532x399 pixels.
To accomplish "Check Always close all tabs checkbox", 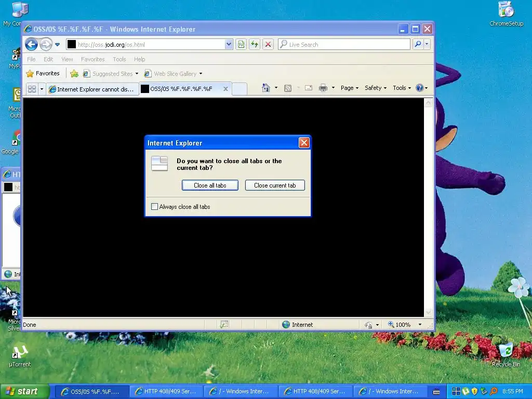I will pyautogui.click(x=154, y=207).
